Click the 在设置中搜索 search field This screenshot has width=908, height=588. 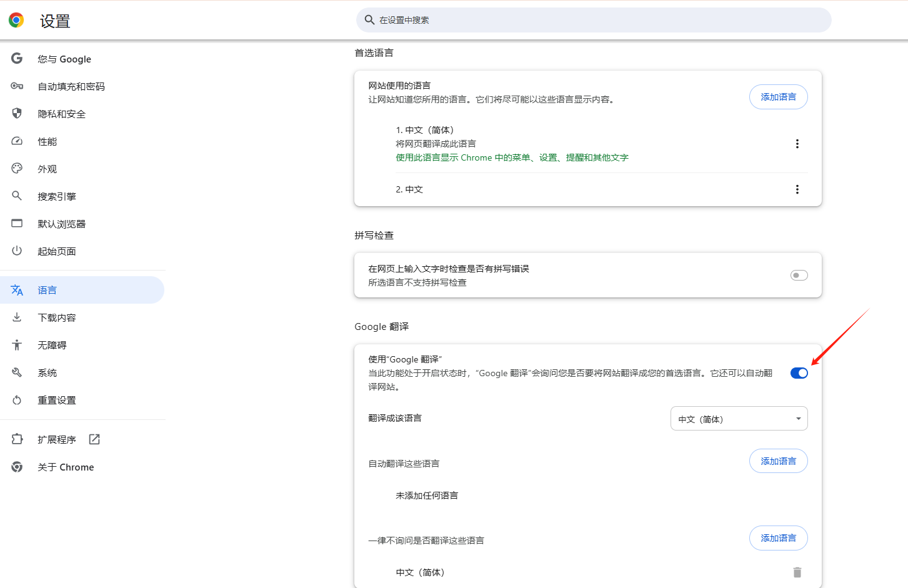tap(594, 20)
